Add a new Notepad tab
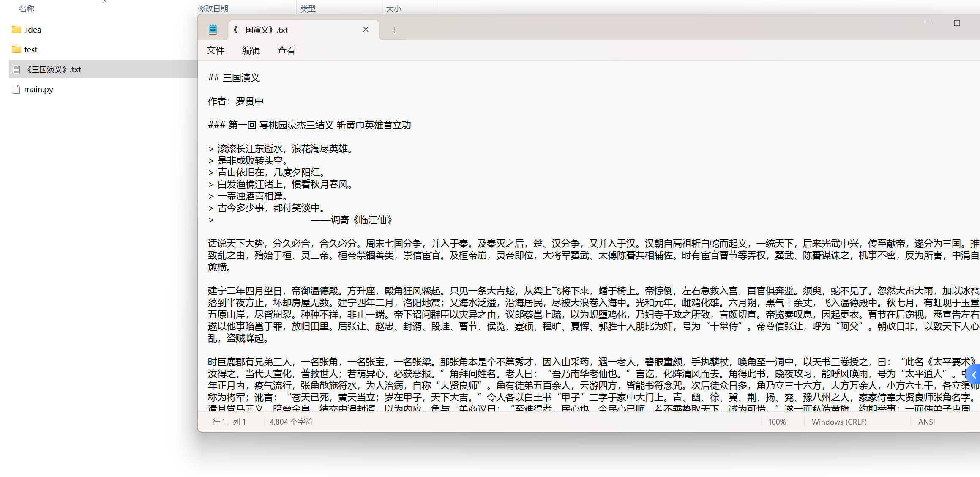Screen dimensions: 980x477 tap(395, 30)
